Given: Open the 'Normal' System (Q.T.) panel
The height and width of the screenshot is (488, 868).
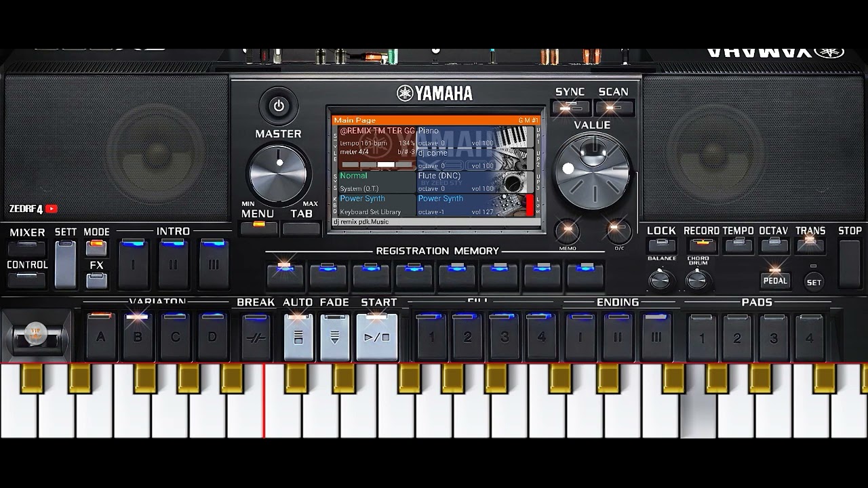Looking at the screenshot, I should [x=376, y=182].
